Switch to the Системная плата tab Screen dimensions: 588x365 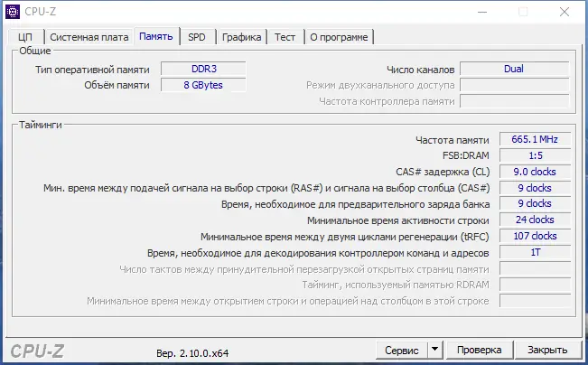pos(89,37)
